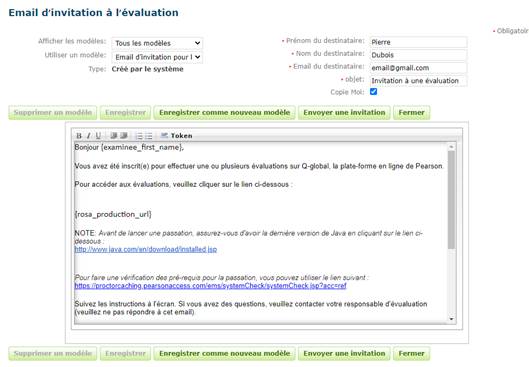Image resolution: width=529 pixels, height=367 pixels.
Task: Click the Fermer button below the editor
Action: [x=412, y=354]
